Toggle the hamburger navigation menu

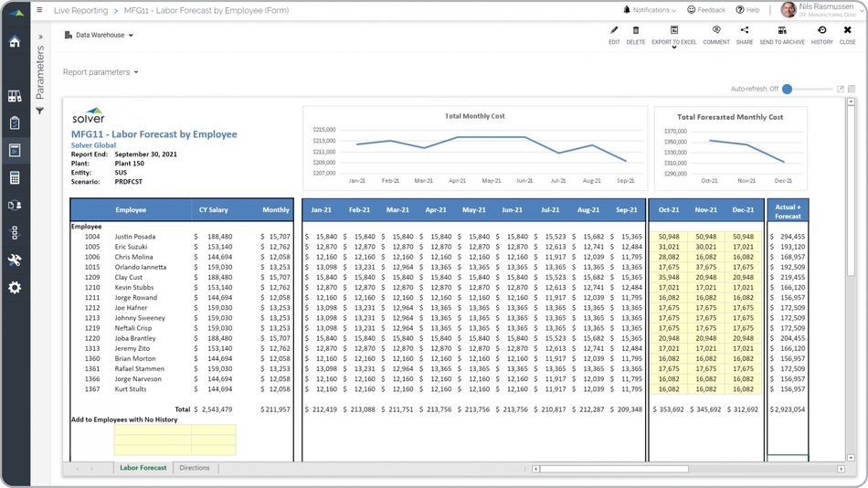[x=39, y=10]
